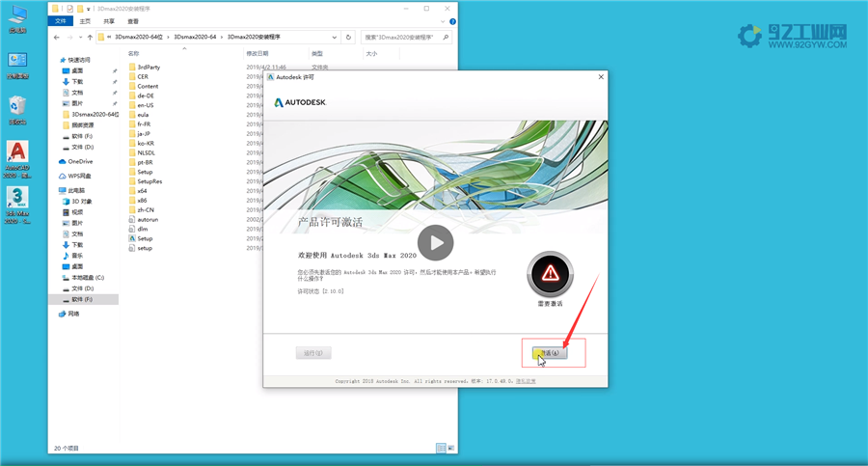This screenshot has height=466, width=868.
Task: Select the eula folder
Action: tap(138, 115)
